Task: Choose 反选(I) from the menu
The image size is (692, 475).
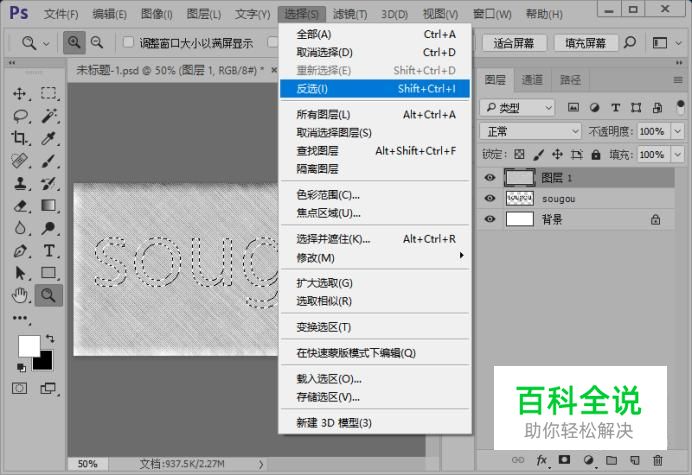Action: [x=375, y=89]
